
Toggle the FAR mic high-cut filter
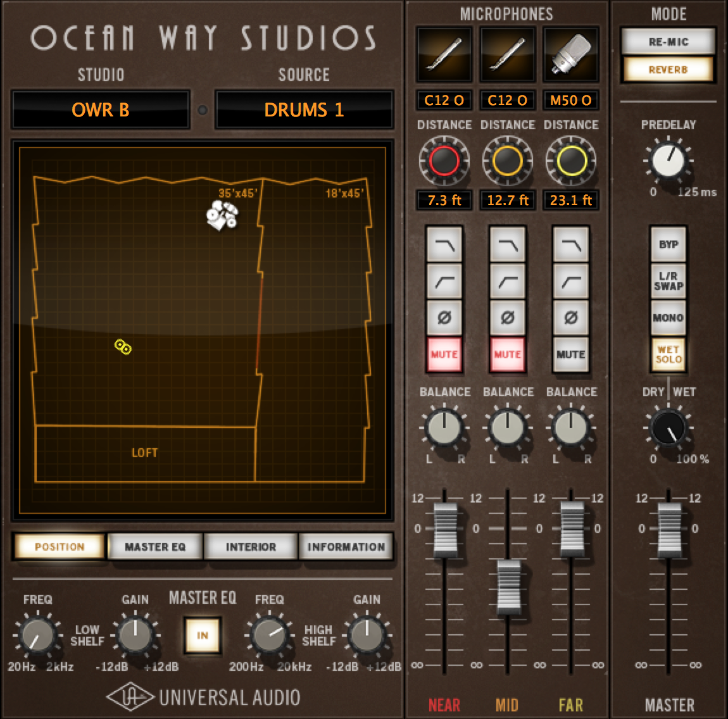(570, 244)
